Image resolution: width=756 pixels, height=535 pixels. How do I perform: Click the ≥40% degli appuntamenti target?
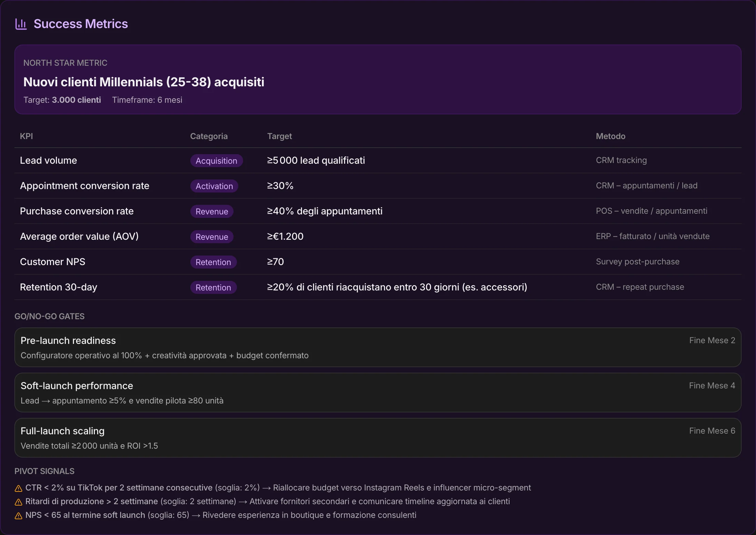pos(325,211)
